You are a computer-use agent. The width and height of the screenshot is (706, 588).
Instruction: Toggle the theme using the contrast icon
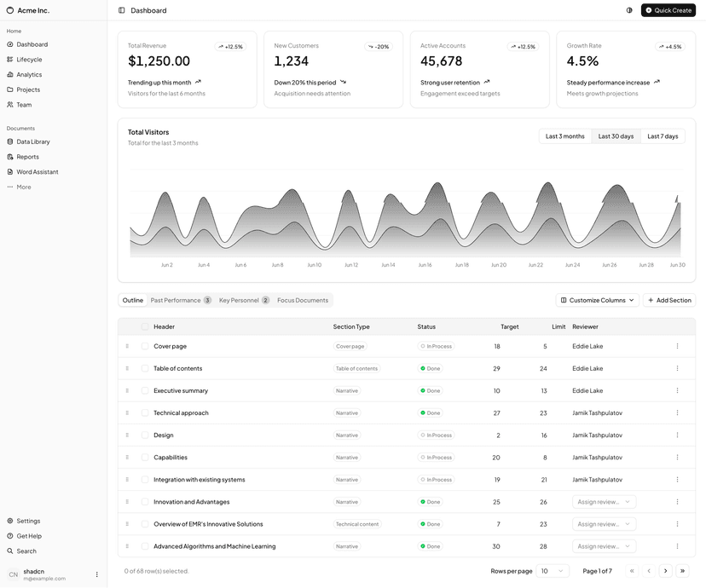[628, 10]
